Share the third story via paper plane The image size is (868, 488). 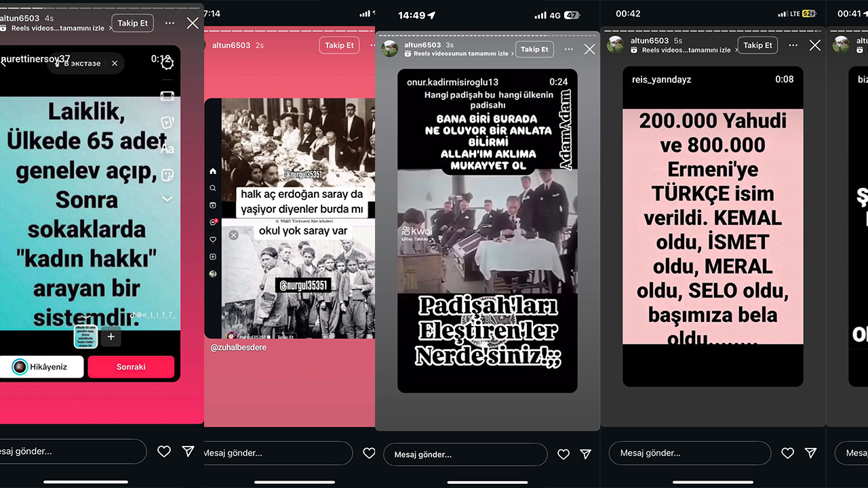[585, 454]
